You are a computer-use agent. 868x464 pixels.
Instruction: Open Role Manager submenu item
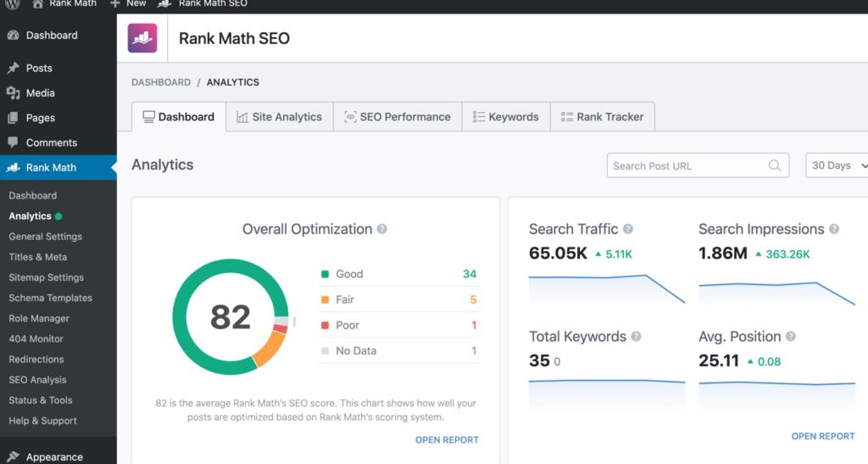coord(39,318)
